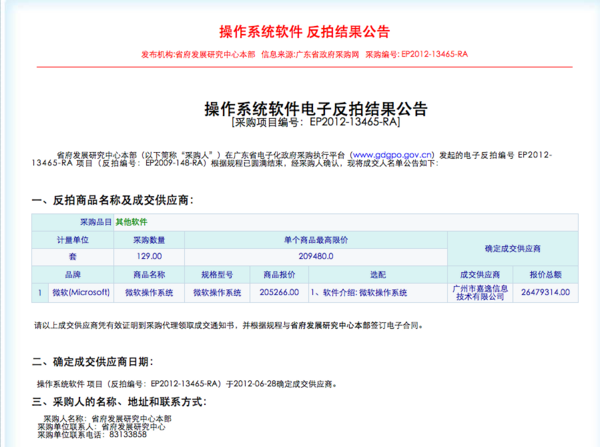Select 微软操作系统 in the 规格型号 column
This screenshot has width=600, height=447.
coord(217,293)
